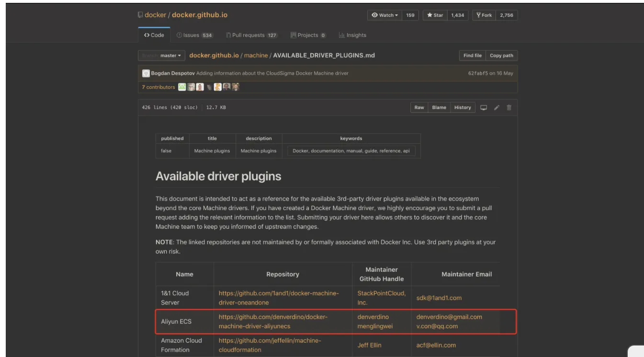The width and height of the screenshot is (644, 357).
Task: Click '426 lines (420 sloc)' file info
Action: click(x=169, y=108)
